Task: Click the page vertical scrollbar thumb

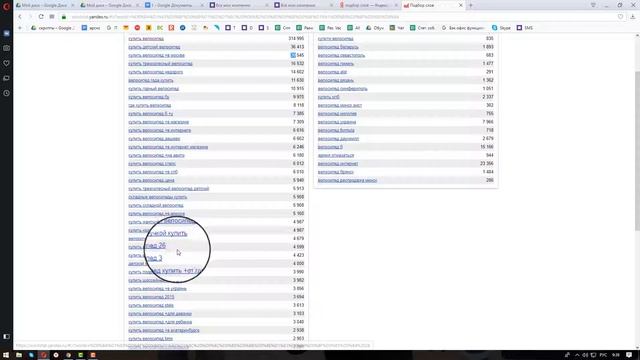Action: 637,151
